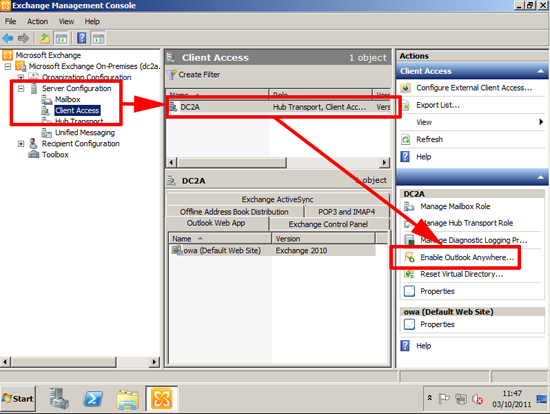This screenshot has height=414, width=550.
Task: Collapse the DC2A actions section arrow
Action: 541,178
